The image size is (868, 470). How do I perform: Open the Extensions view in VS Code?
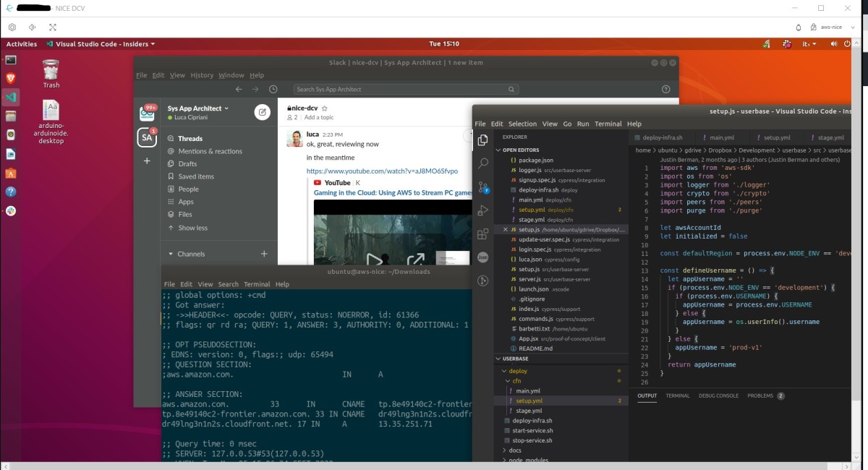[482, 234]
